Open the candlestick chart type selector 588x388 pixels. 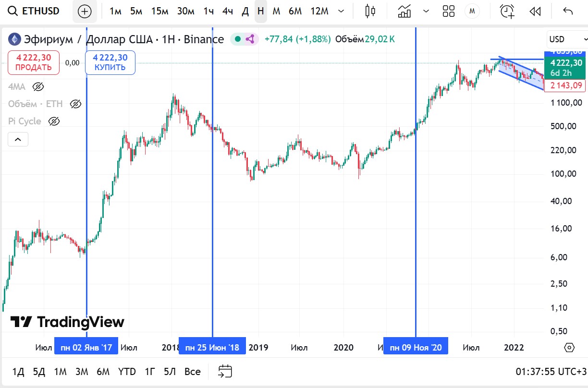point(370,12)
